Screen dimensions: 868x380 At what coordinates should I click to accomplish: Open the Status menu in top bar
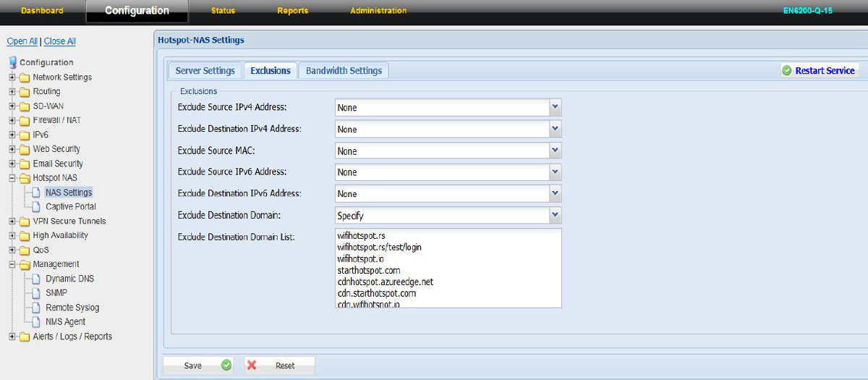pyautogui.click(x=223, y=11)
